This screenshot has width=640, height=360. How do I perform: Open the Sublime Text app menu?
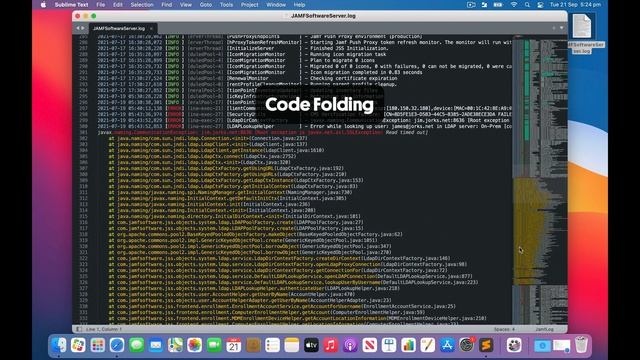71,5
